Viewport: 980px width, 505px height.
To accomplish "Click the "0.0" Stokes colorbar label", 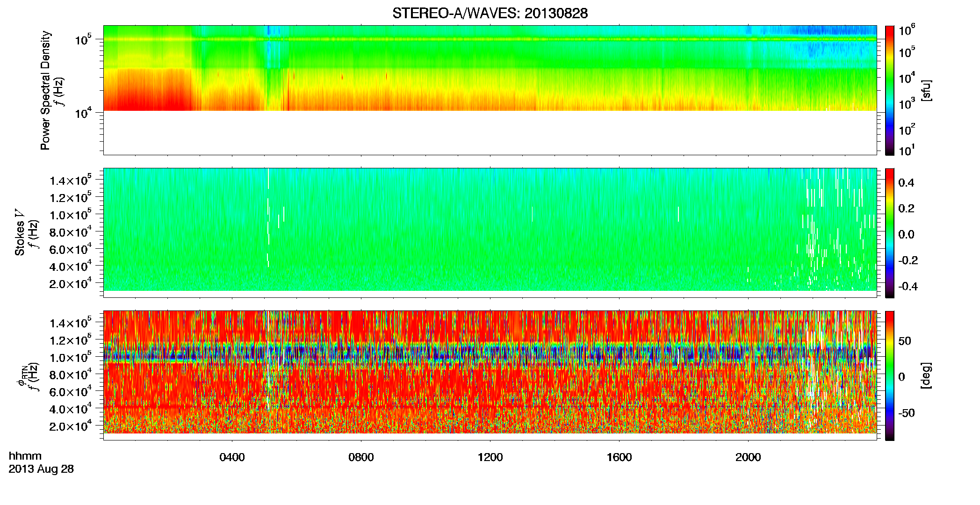I will click(x=907, y=235).
